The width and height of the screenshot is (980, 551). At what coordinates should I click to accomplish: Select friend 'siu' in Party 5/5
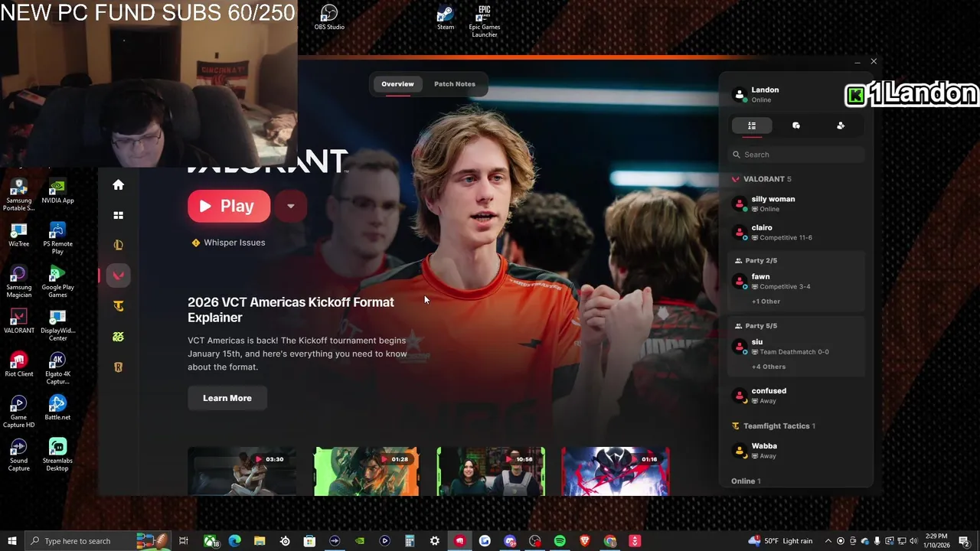click(x=796, y=347)
